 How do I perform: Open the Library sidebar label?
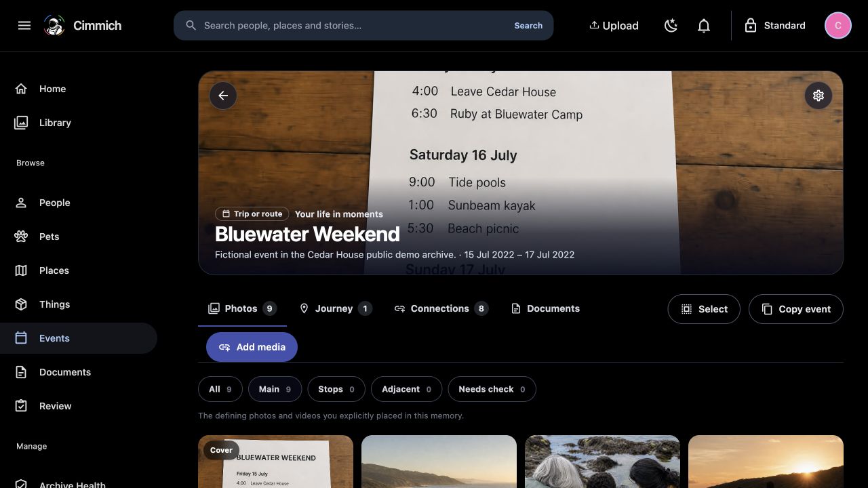(55, 123)
